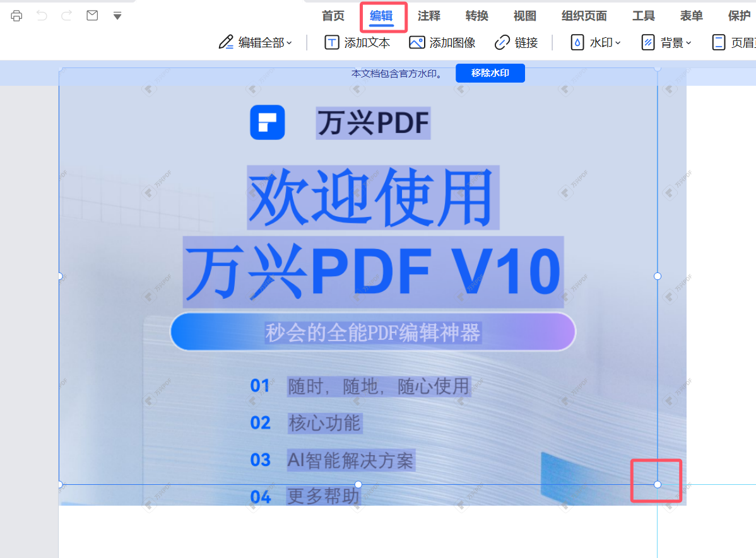
Task: Open the email/share icon on quick access bar
Action: coord(92,16)
